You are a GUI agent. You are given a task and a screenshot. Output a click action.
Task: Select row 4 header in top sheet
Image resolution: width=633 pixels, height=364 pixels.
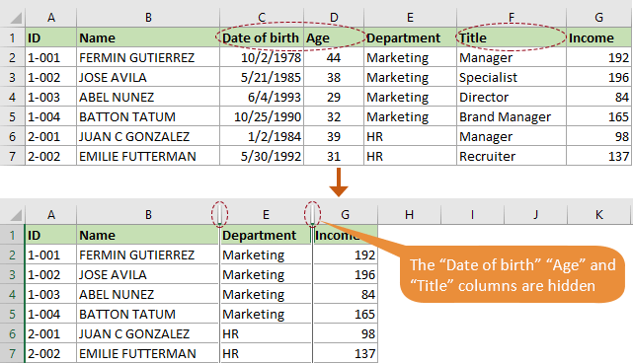pos(12,97)
